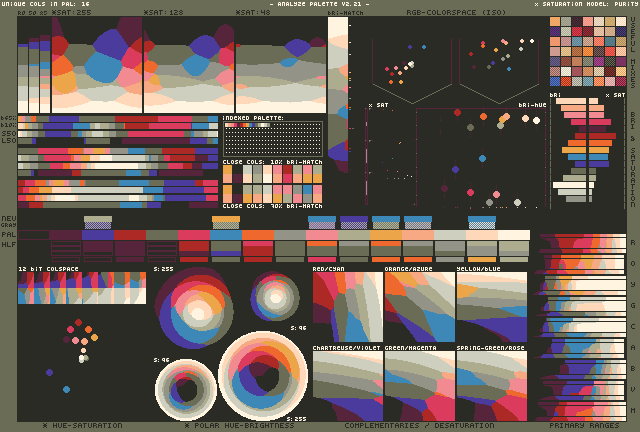Screen dimensions: 640x432
Task: Pick the bright orange swatch in PAL row
Action: pos(258,235)
